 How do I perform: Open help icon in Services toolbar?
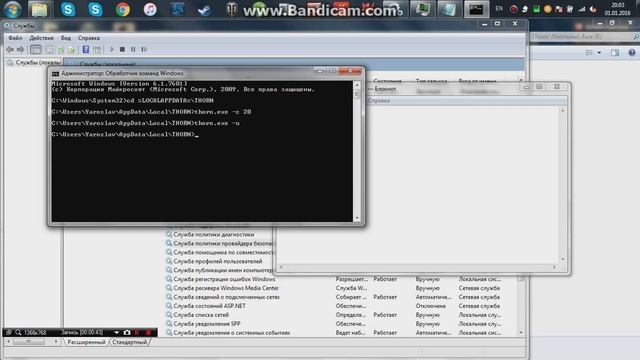coord(86,49)
